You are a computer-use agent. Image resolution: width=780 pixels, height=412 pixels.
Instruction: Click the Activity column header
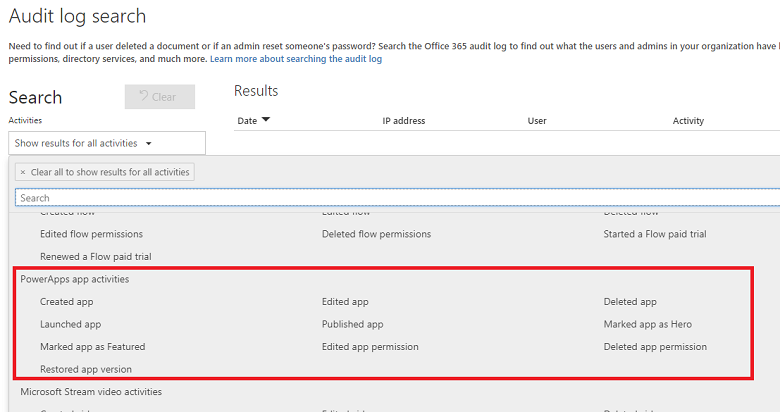coord(688,120)
